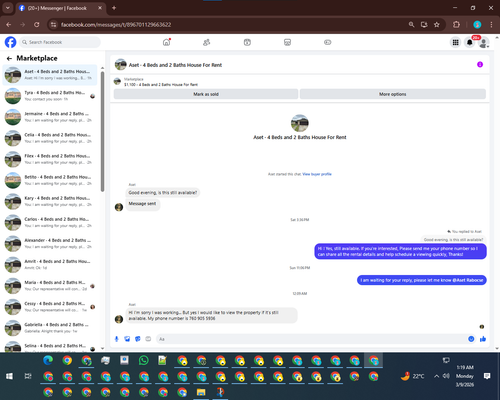Screen dimensions: 500x400
Task: Click Aset's message containing the phone number
Action: pyautogui.click(x=211, y=315)
